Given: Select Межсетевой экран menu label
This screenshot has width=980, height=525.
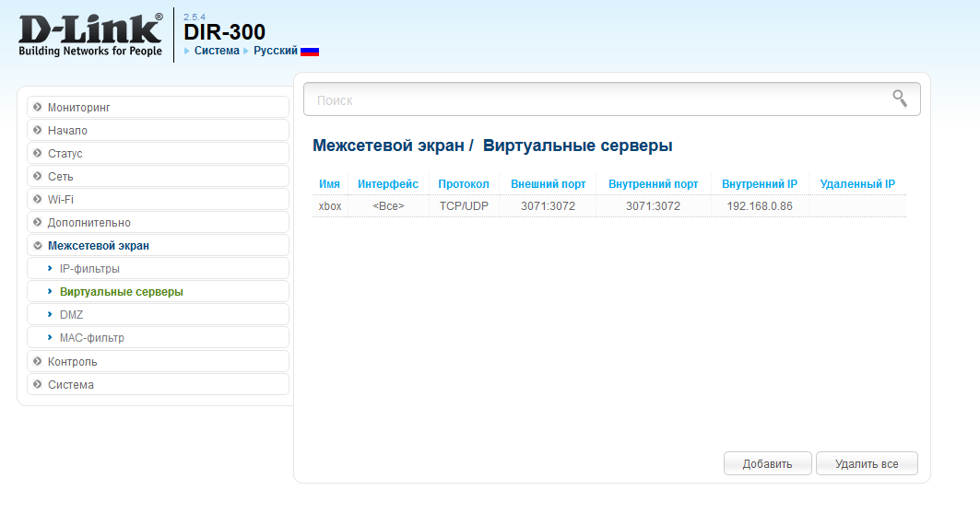Looking at the screenshot, I should pos(99,246).
